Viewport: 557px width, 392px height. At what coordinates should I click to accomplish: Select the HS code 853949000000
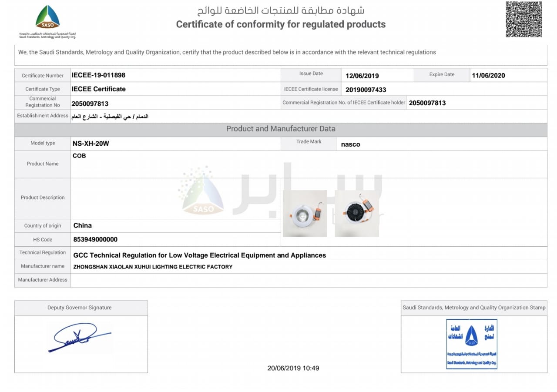(95, 239)
